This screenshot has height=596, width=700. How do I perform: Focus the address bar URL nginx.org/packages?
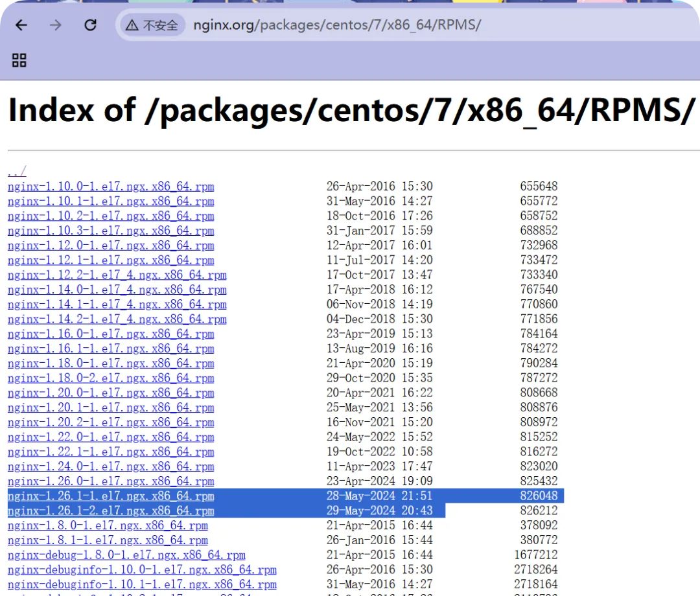coord(337,25)
